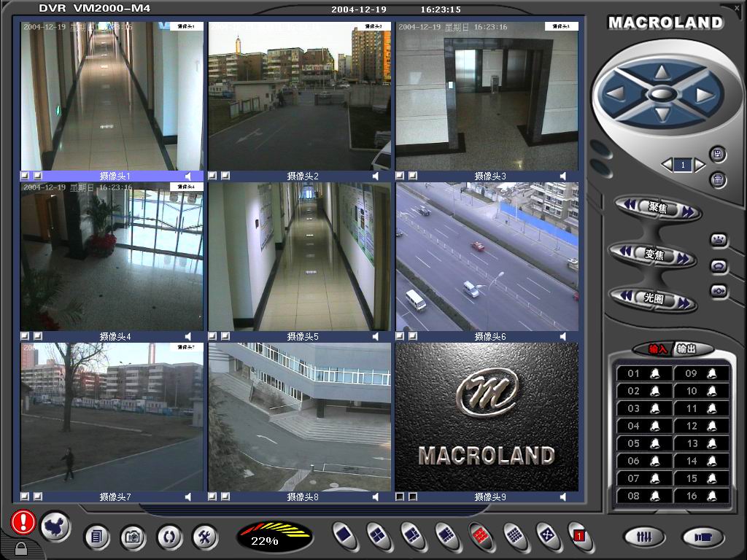Open the log list document icon

(x=97, y=537)
